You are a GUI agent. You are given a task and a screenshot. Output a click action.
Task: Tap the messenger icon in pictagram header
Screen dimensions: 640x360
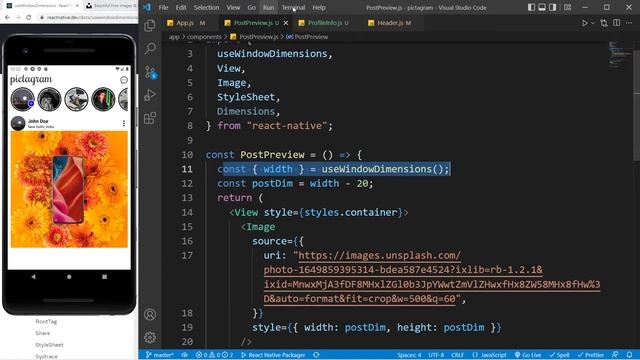point(124,80)
